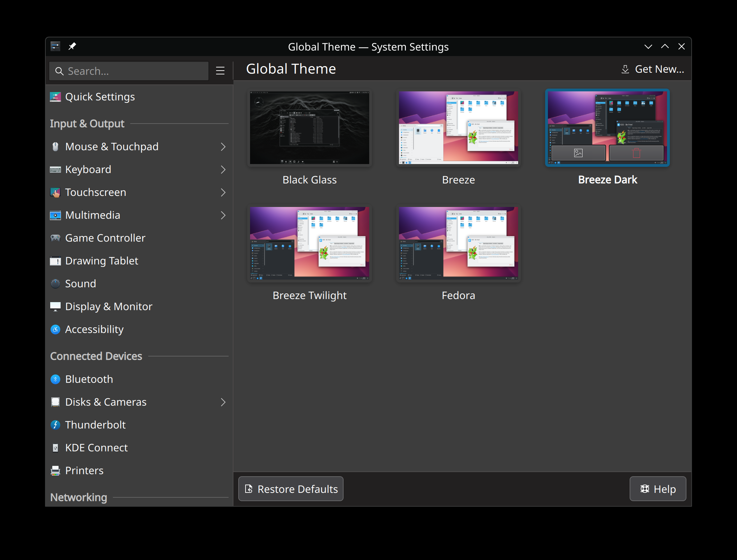Click the KDE Connect phone icon
737x560 pixels.
point(55,448)
